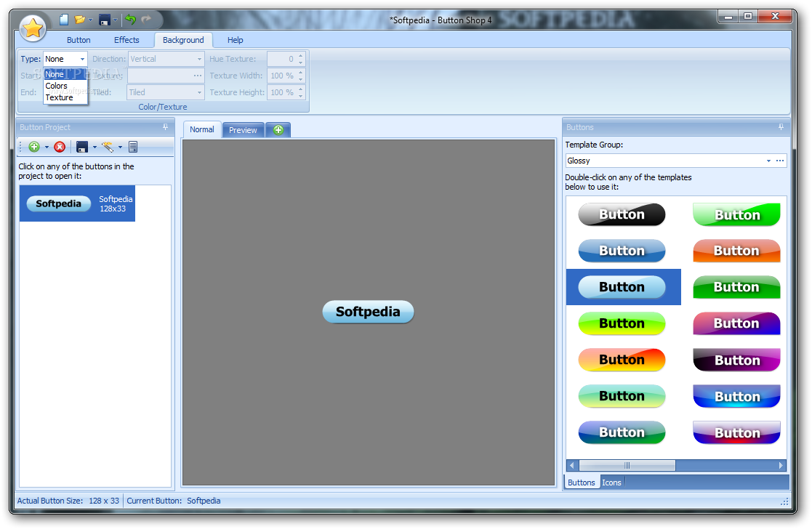Choose the blue-green dark Button template
Screen dimensions: 812x529
point(622,432)
